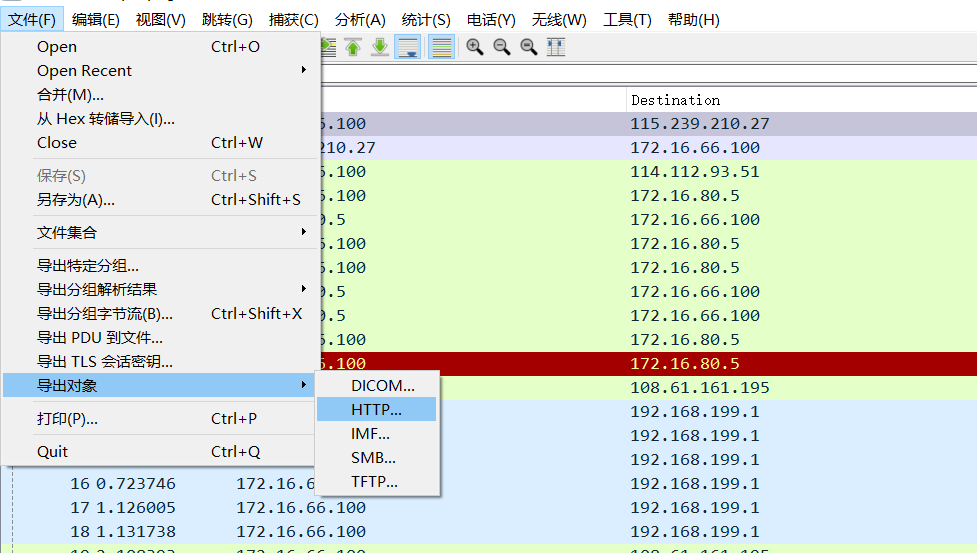Sort by the Destination column header
This screenshot has height=553, width=977.
click(801, 100)
